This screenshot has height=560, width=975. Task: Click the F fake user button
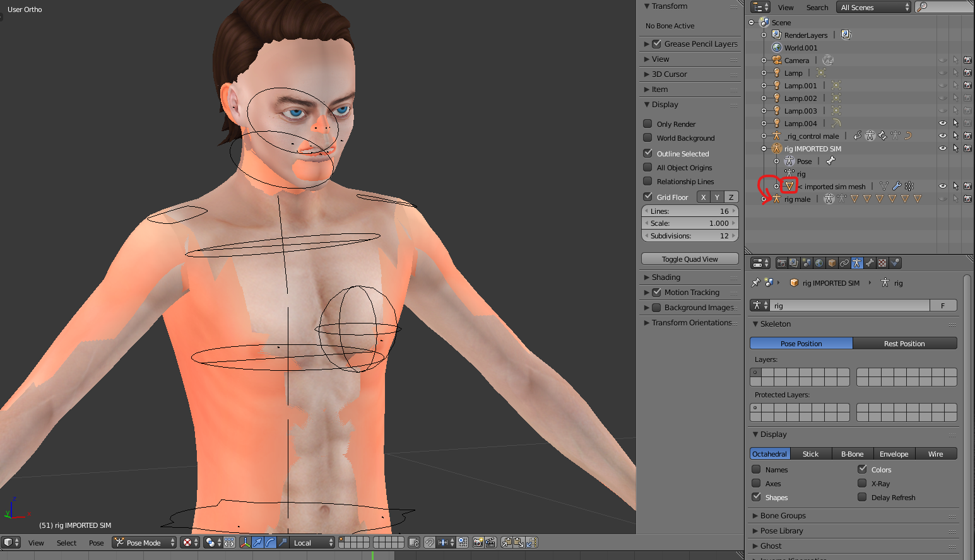tap(943, 305)
